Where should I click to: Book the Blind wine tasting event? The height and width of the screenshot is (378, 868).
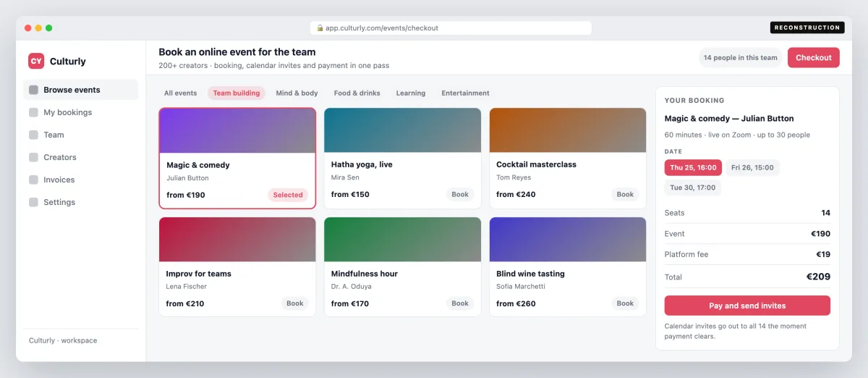pos(625,303)
